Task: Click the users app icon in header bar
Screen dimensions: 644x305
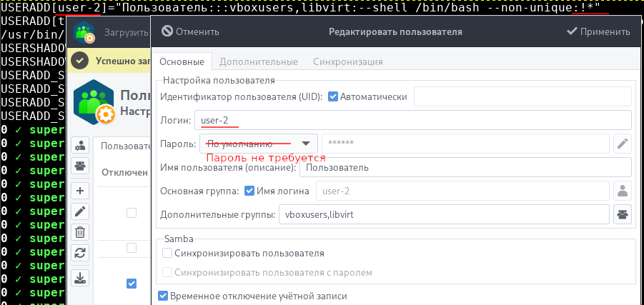Action: coord(84,32)
